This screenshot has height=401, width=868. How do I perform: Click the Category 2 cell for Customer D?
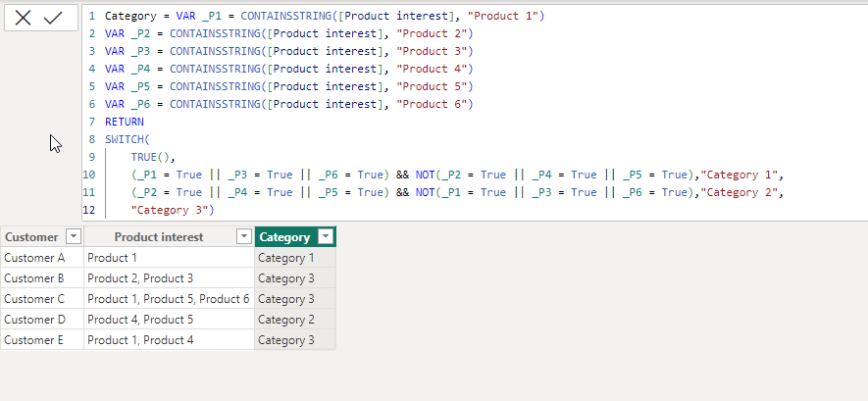click(x=295, y=320)
